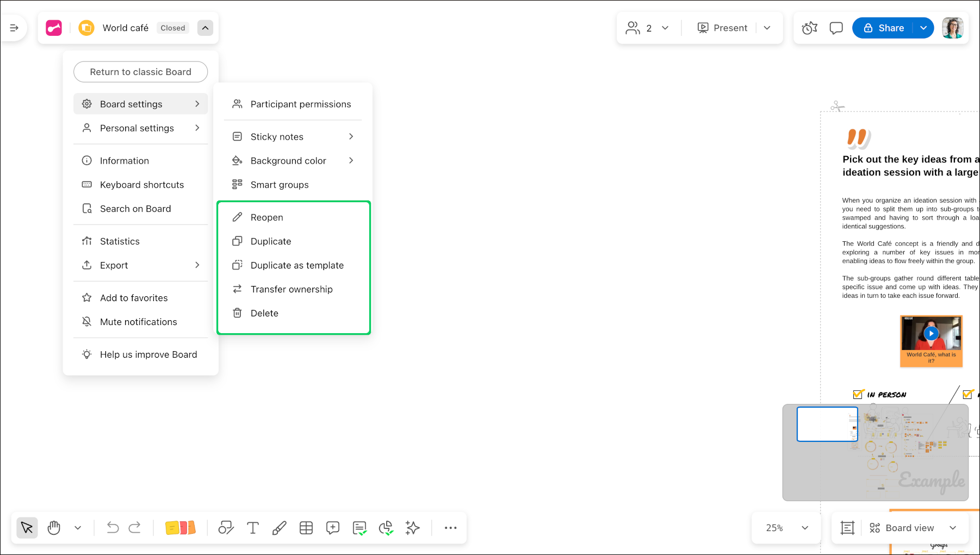Start the Timer from the top bar
Screen dimensions: 980x555
[809, 28]
